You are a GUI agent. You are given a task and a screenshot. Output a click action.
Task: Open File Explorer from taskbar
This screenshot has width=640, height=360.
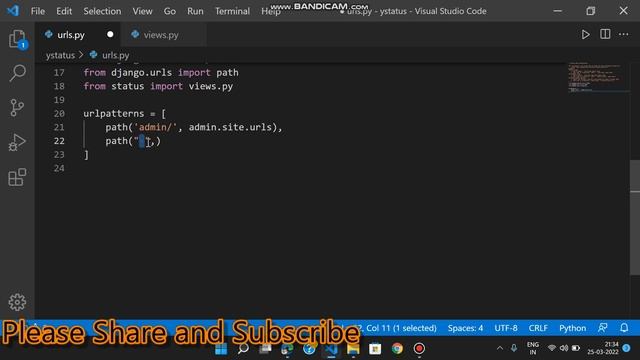(353, 349)
